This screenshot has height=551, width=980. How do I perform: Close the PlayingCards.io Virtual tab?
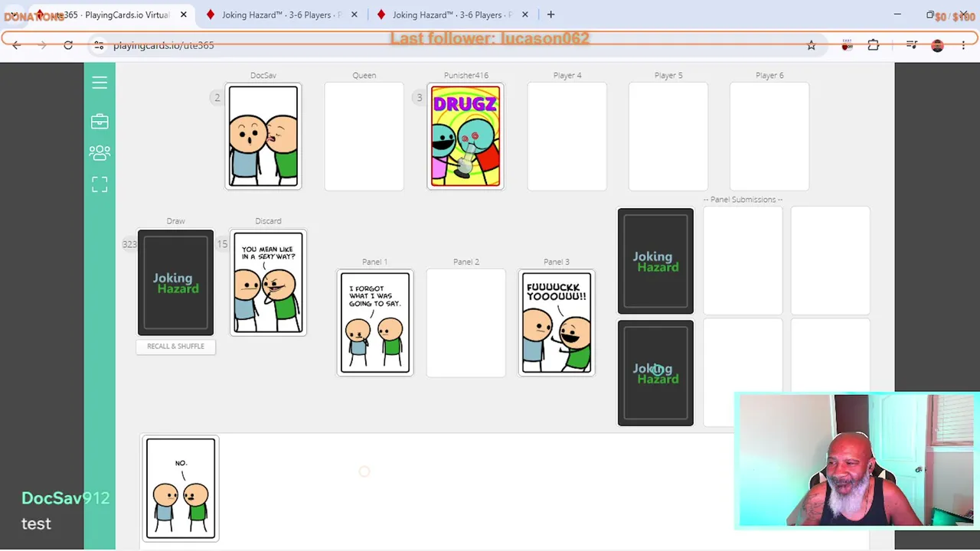pos(184,15)
